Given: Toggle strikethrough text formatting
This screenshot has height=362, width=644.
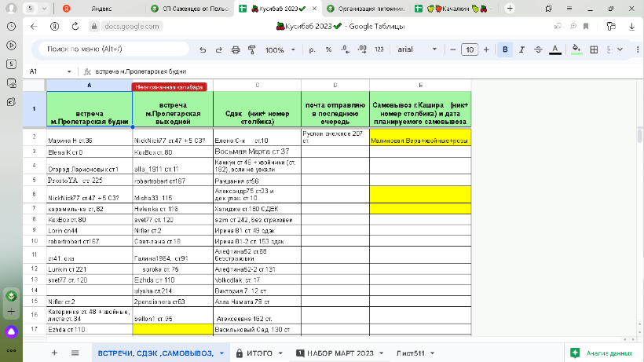Looking at the screenshot, I should [x=538, y=49].
